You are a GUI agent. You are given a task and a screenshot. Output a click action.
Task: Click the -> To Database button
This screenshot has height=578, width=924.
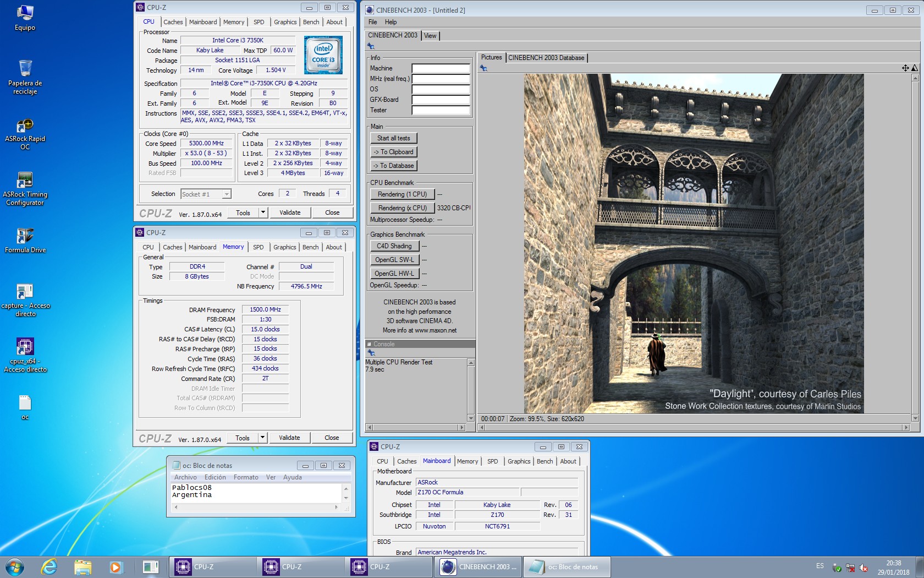coord(393,166)
